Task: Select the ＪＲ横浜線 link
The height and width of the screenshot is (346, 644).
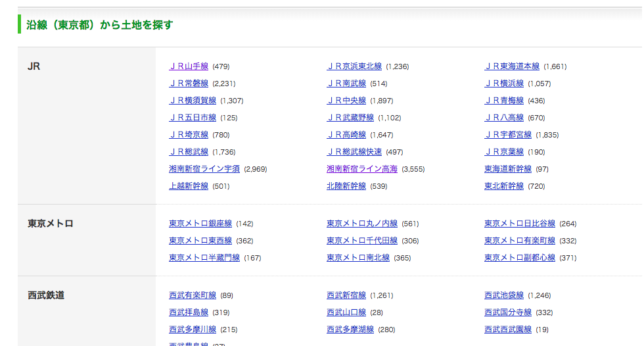Action: [504, 84]
